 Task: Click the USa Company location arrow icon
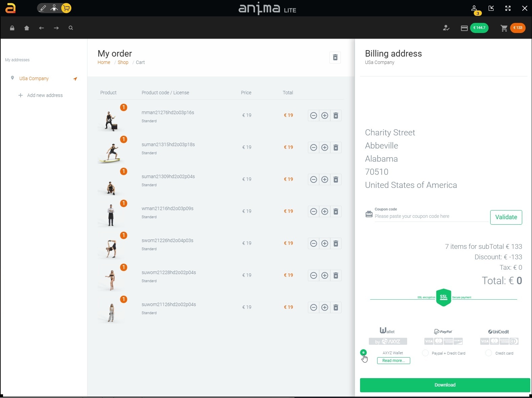pos(75,79)
